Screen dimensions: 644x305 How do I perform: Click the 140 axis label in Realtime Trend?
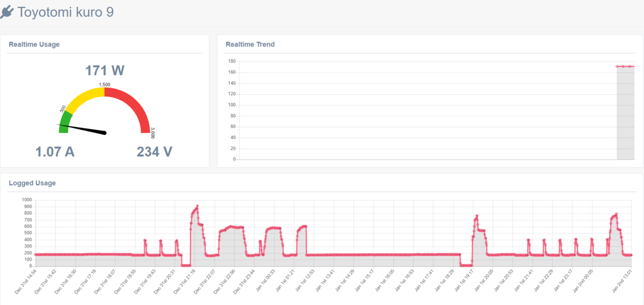(232, 83)
